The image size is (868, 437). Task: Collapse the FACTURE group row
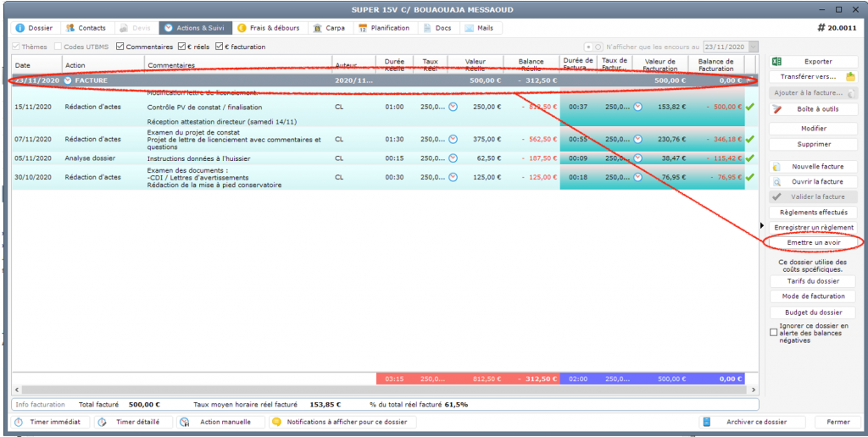pos(68,80)
